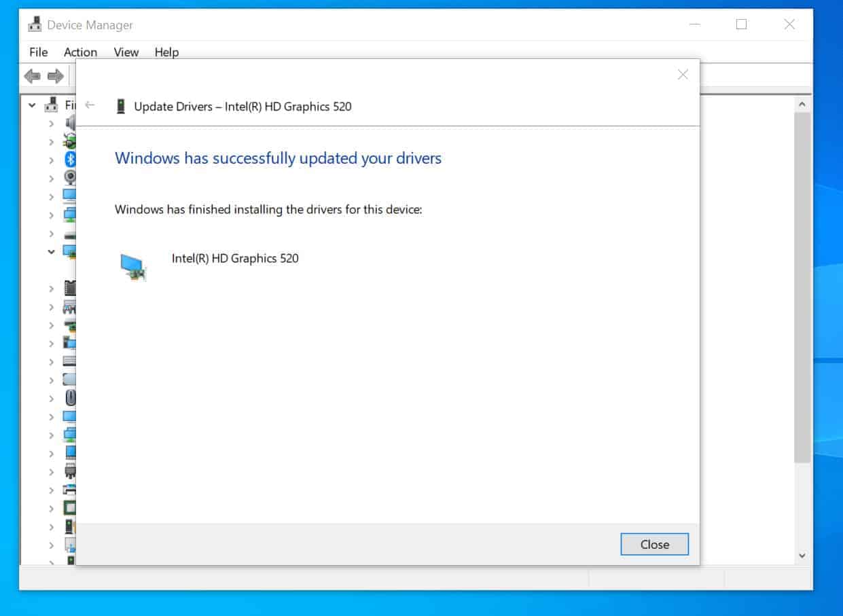The image size is (843, 616).
Task: Click the dialog title "Update Drivers – Intel(R) HD Graphics 520"
Action: pos(243,106)
